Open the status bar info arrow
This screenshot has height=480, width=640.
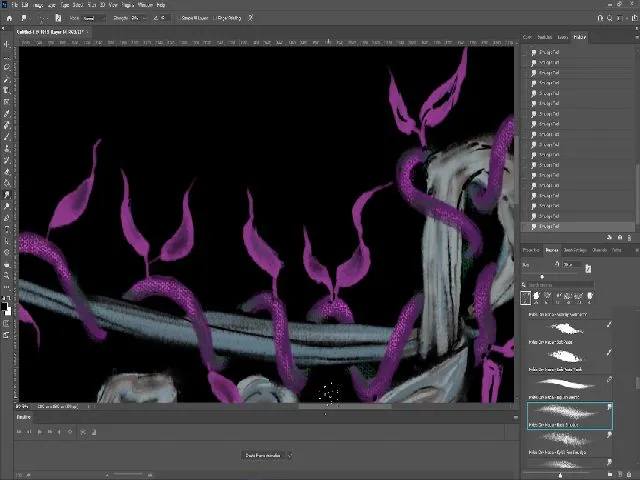88,407
